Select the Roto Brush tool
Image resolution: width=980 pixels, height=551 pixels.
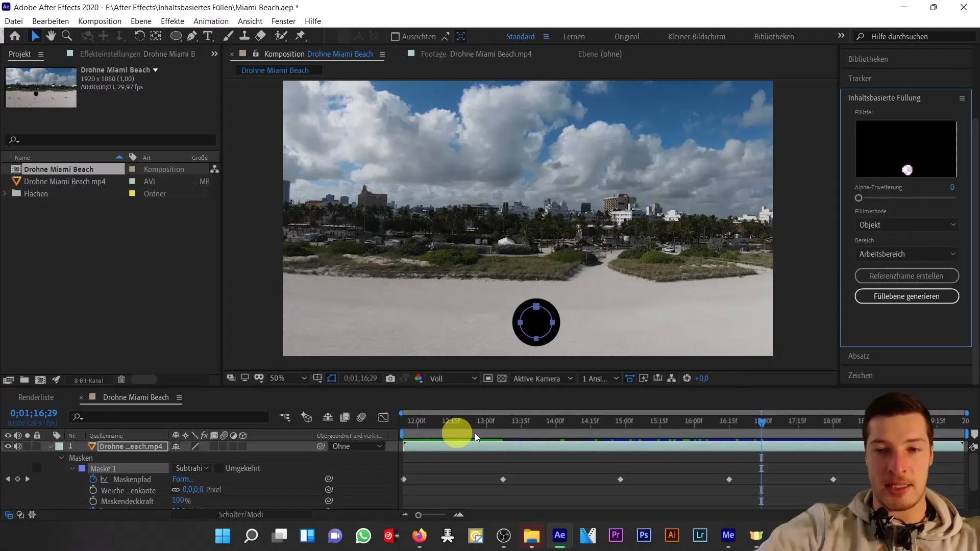[281, 36]
